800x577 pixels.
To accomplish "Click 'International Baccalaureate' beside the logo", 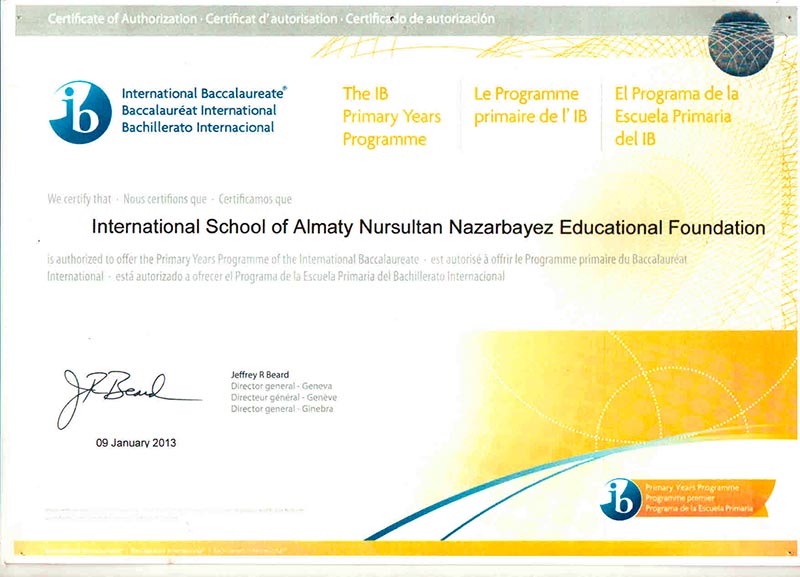I will [204, 93].
